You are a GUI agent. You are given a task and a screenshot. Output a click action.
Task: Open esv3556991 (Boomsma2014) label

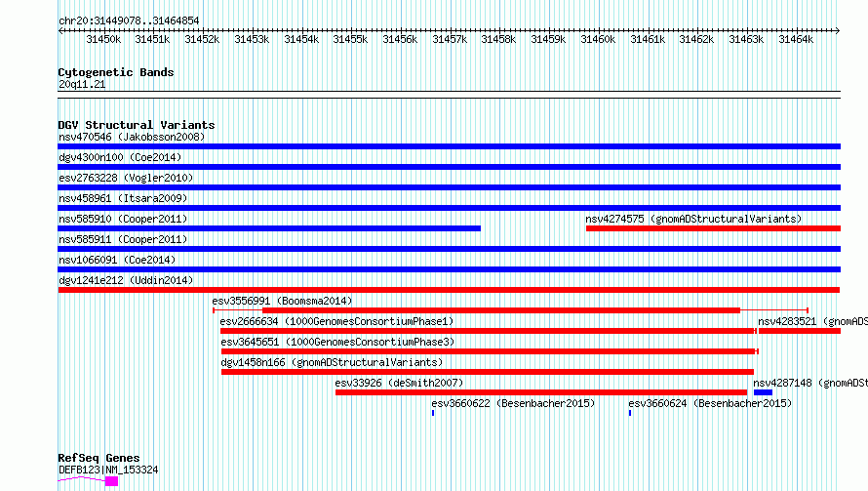click(x=282, y=301)
